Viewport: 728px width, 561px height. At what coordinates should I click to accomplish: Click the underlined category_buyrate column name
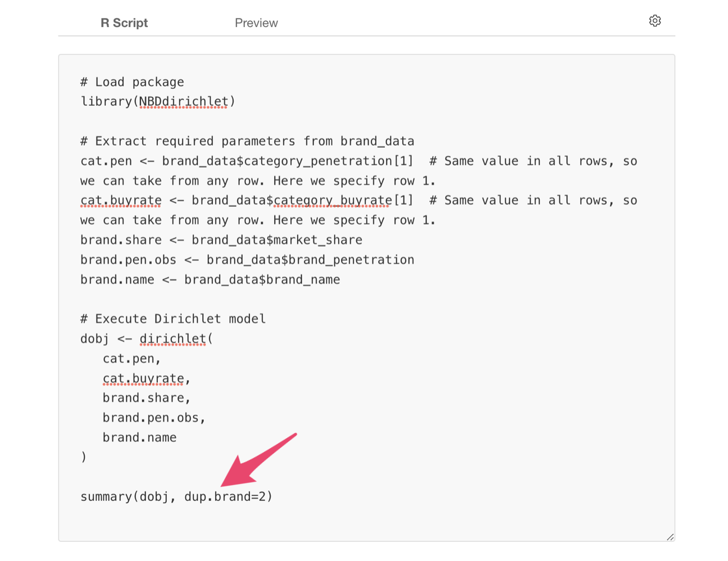pos(333,201)
